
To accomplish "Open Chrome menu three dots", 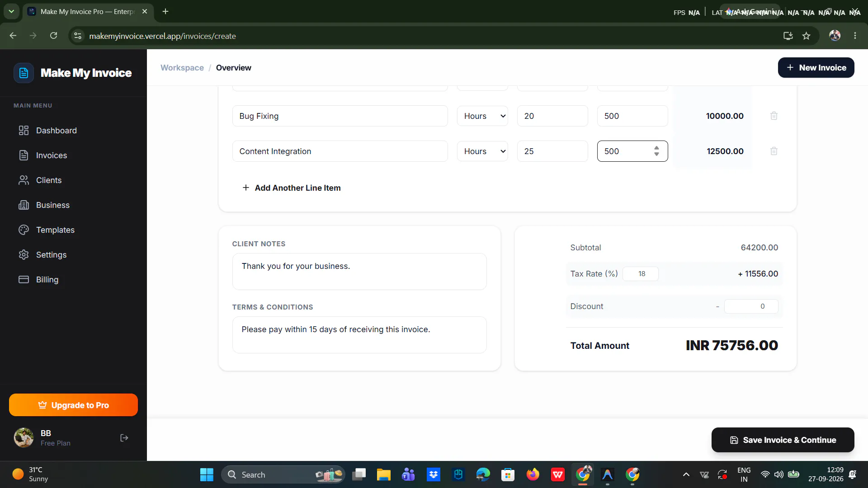I will click(x=855, y=36).
